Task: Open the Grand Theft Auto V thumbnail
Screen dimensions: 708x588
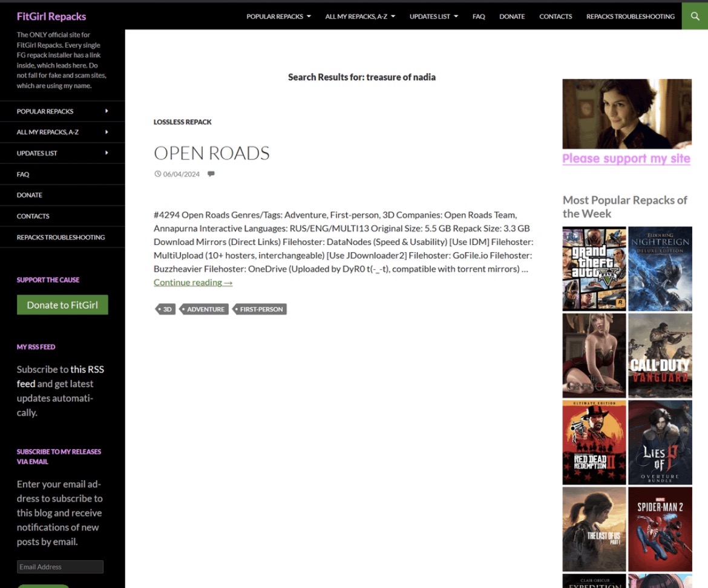Action: [594, 269]
